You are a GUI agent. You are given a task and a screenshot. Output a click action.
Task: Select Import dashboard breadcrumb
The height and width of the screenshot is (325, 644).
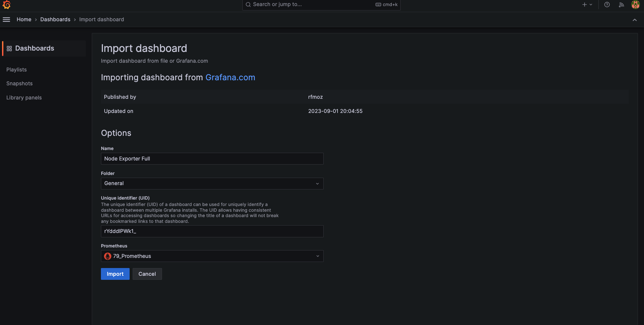click(102, 20)
